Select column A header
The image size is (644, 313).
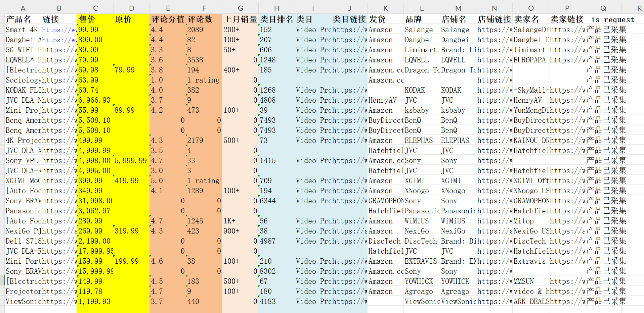tap(23, 8)
